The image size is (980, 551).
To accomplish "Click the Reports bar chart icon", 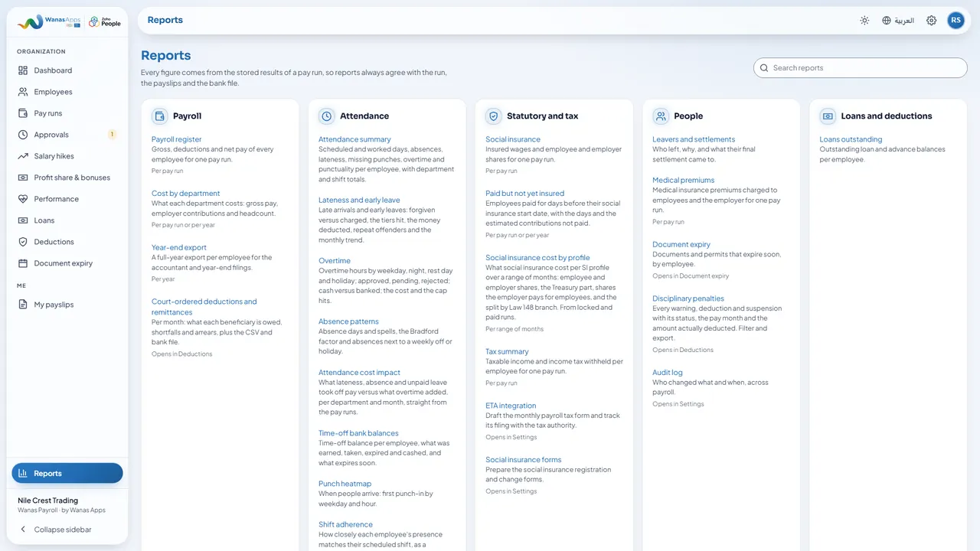I will tap(23, 473).
